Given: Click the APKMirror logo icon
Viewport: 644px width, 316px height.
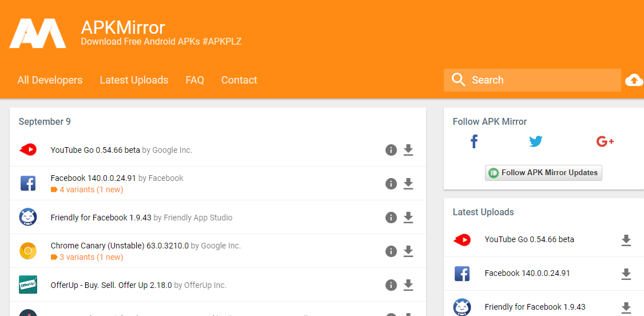Looking at the screenshot, I should pos(38,33).
